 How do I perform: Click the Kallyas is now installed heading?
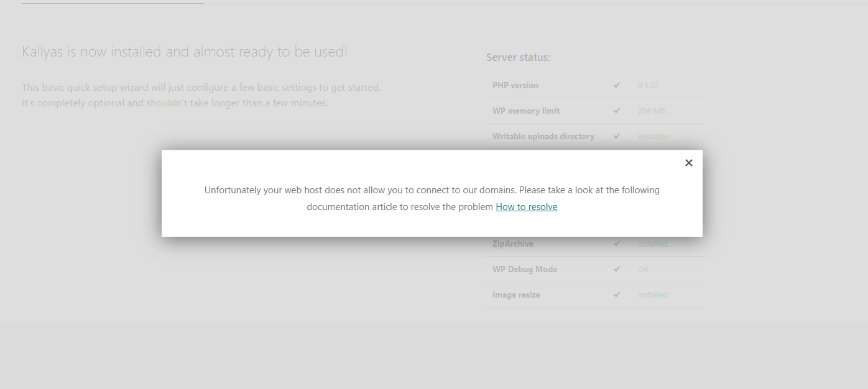[185, 52]
